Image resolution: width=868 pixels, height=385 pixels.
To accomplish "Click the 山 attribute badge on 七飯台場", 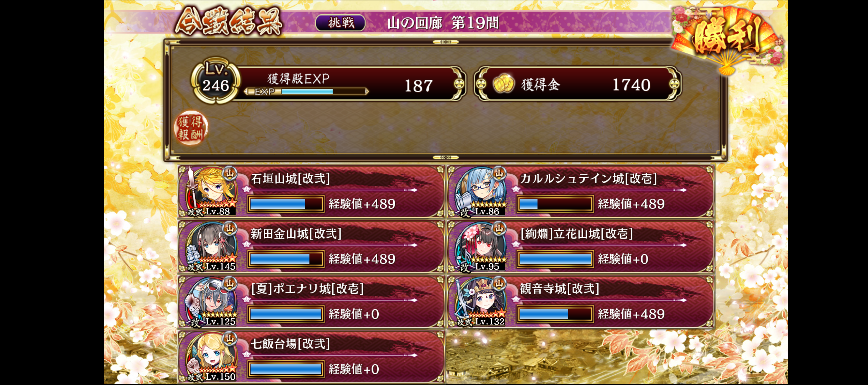I will click(x=230, y=339).
